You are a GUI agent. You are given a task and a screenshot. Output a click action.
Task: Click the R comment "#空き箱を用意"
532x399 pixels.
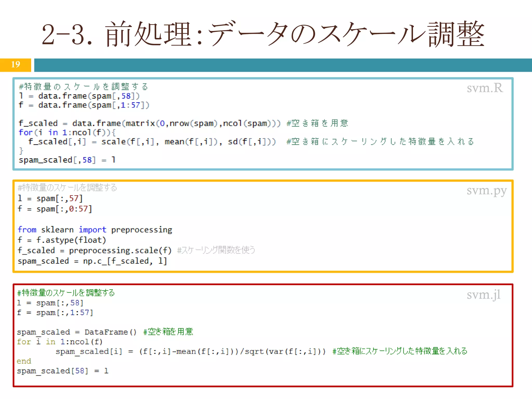[x=317, y=123]
